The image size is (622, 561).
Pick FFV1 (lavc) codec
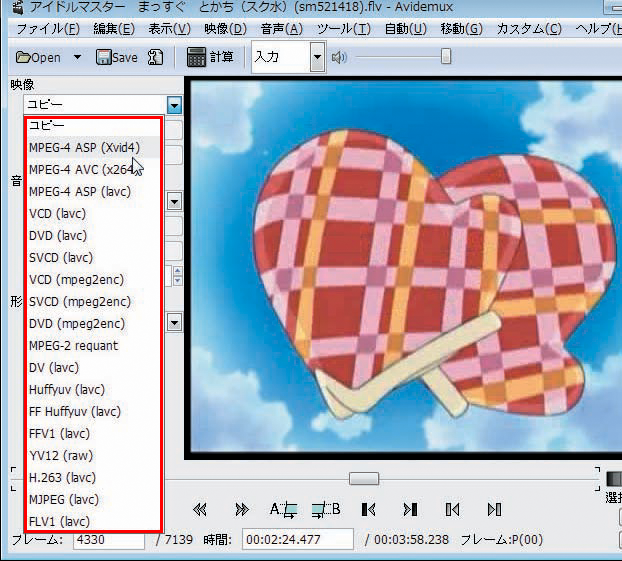pos(93,433)
